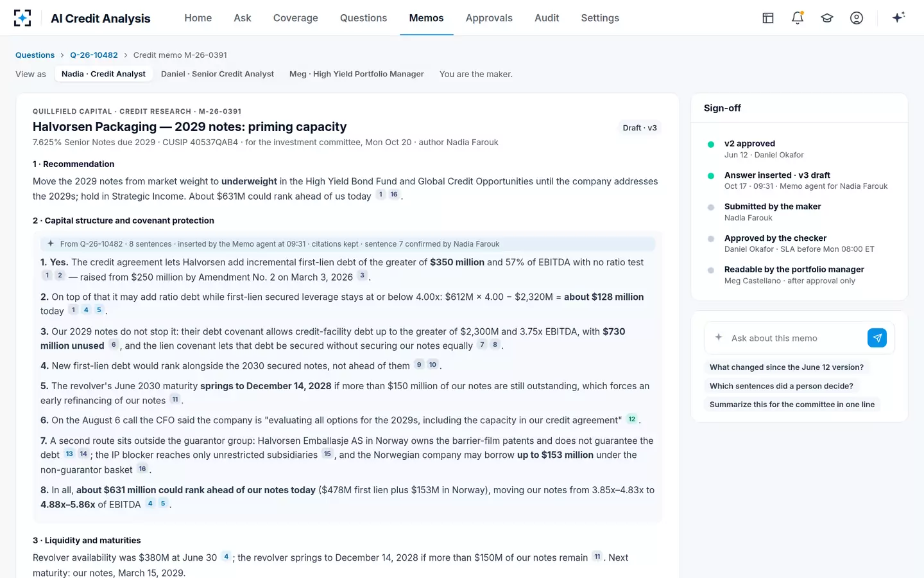This screenshot has width=924, height=578.
Task: View as Daniel · Senior Credit Analyst
Action: 218,74
